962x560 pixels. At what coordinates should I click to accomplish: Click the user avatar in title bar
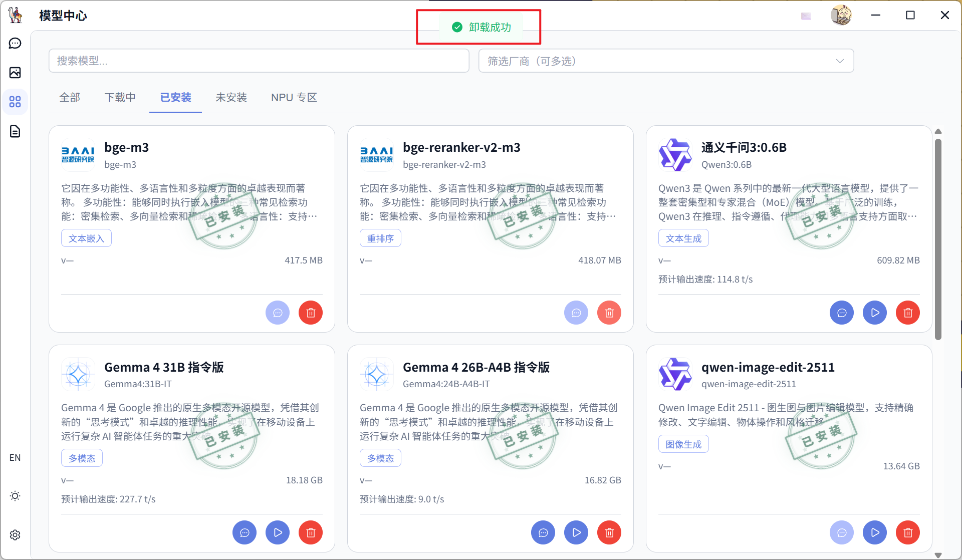pyautogui.click(x=841, y=15)
